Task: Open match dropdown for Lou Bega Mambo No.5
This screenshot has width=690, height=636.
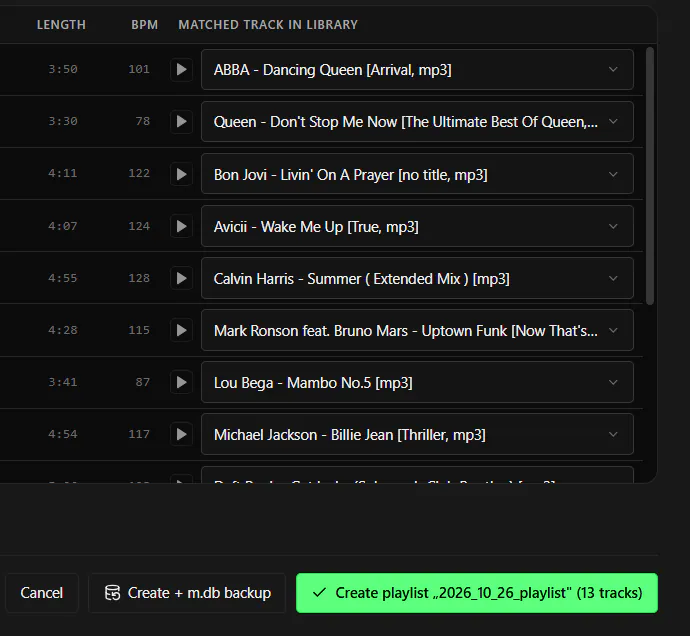Action: coord(417,382)
